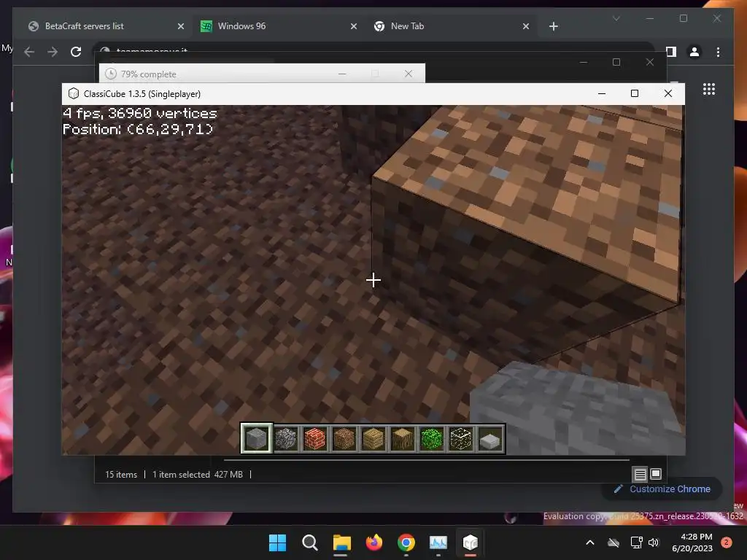Screen dimensions: 747x560
Task: Close the BetaCraft servers list tab
Action: pos(181,27)
